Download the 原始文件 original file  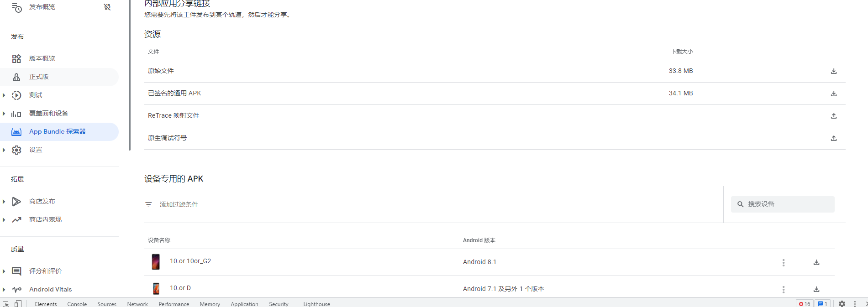coord(833,71)
